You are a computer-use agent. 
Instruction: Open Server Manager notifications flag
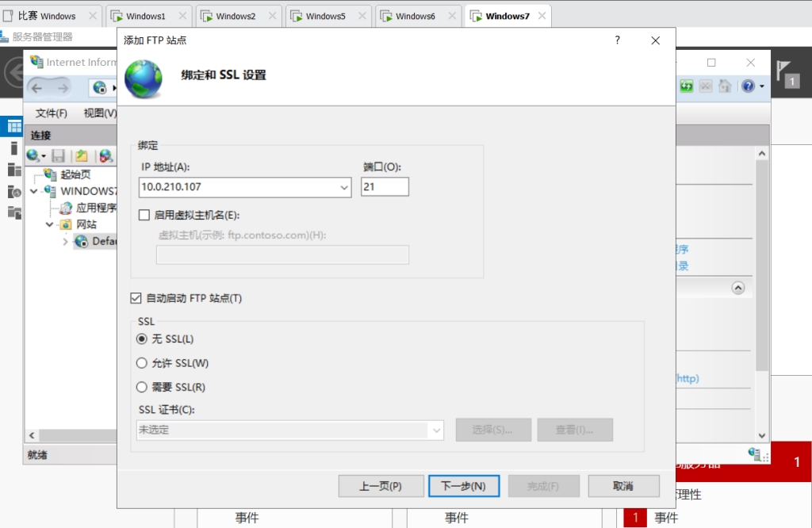pos(786,73)
